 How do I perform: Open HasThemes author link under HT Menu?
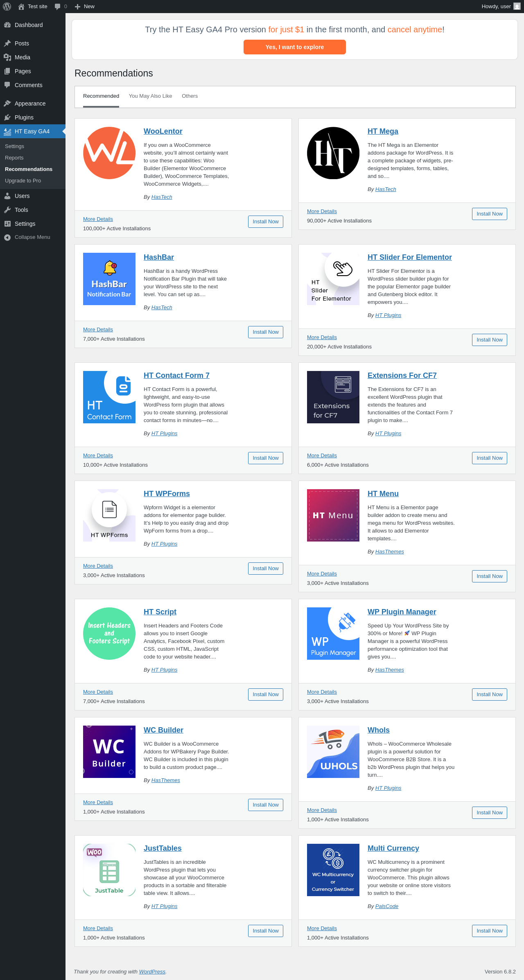click(x=390, y=552)
